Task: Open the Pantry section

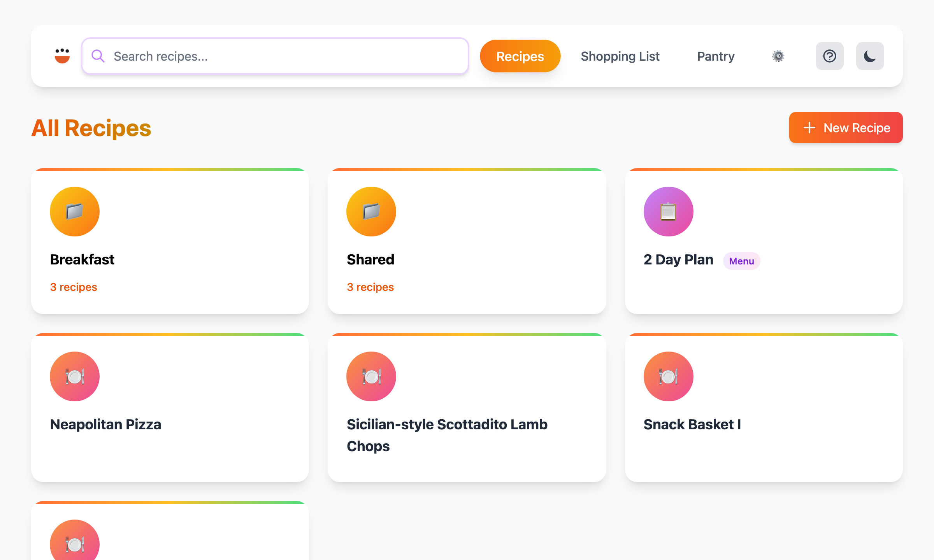Action: pos(716,56)
